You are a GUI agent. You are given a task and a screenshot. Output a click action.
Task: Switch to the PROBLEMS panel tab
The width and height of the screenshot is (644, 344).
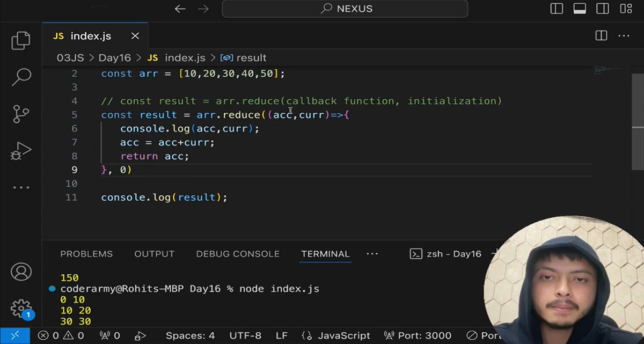click(x=86, y=254)
